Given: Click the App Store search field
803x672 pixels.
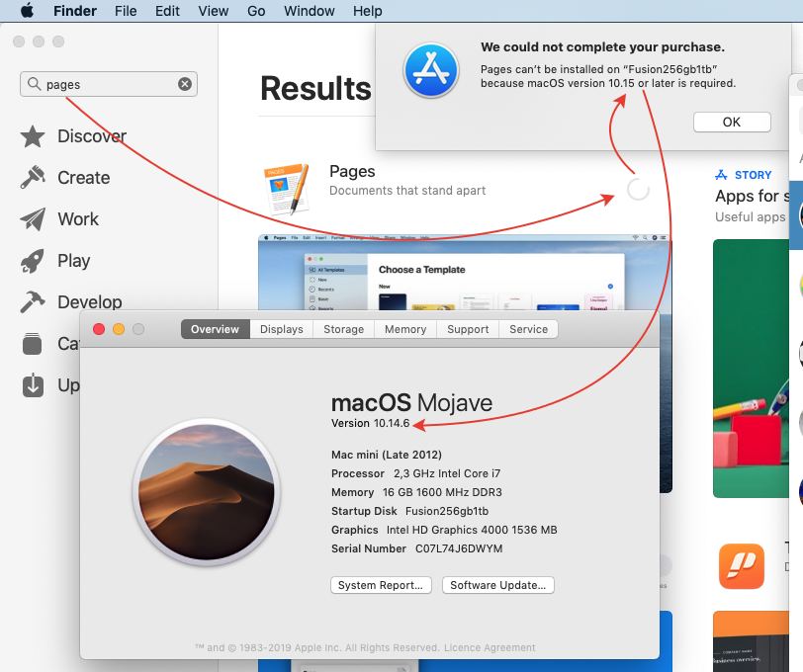Looking at the screenshot, I should pos(109,84).
